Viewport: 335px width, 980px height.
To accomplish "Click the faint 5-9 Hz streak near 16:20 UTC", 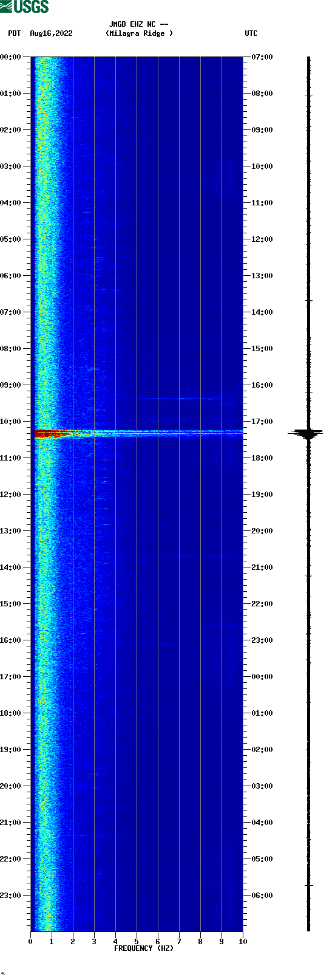I will click(180, 399).
